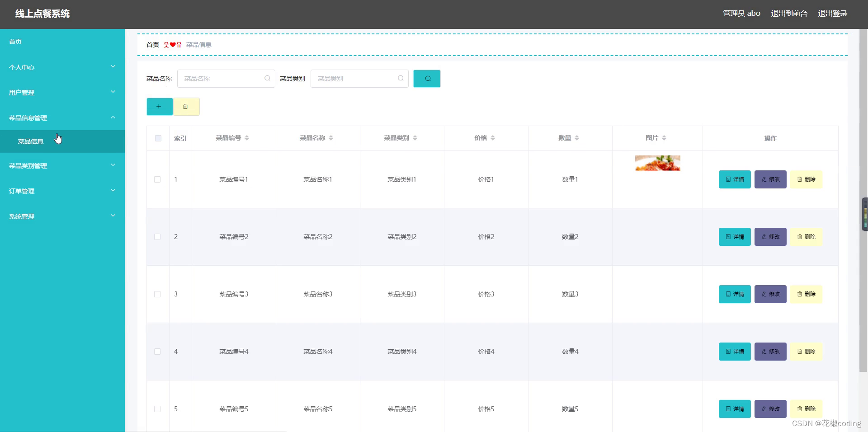Open 详情 for row 菜品编号2

735,237
